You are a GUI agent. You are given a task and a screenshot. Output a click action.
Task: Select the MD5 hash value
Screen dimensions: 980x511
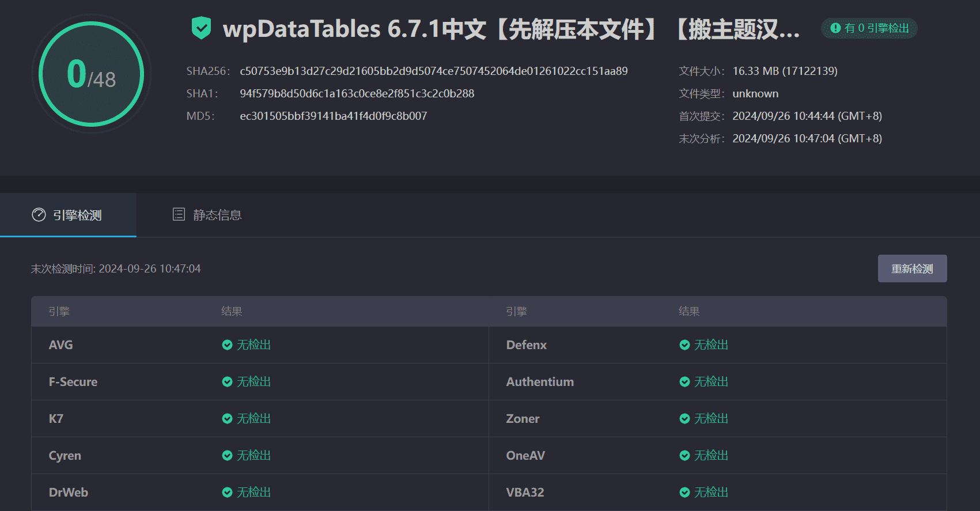click(334, 116)
